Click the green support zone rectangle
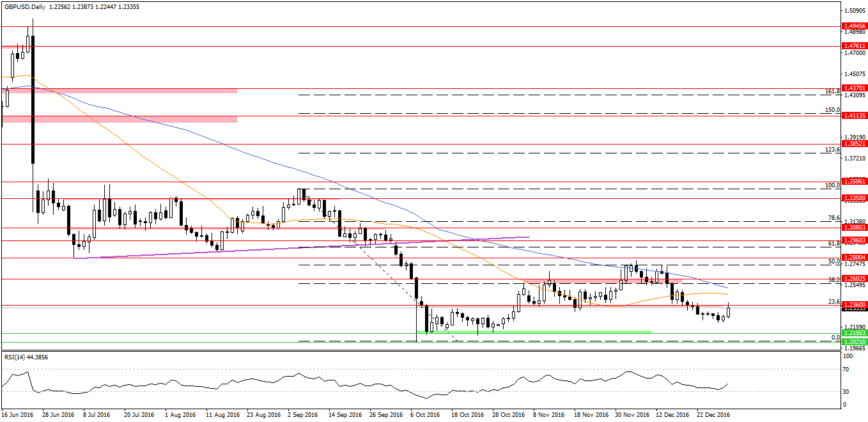The width and height of the screenshot is (868, 422). 533,332
